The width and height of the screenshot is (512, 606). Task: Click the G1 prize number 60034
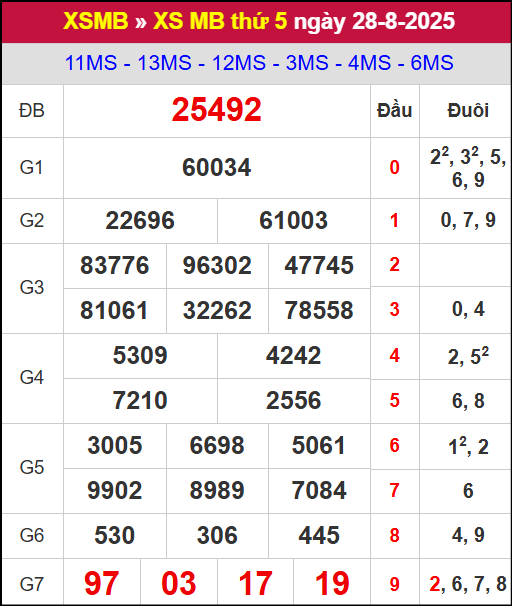coord(217,168)
